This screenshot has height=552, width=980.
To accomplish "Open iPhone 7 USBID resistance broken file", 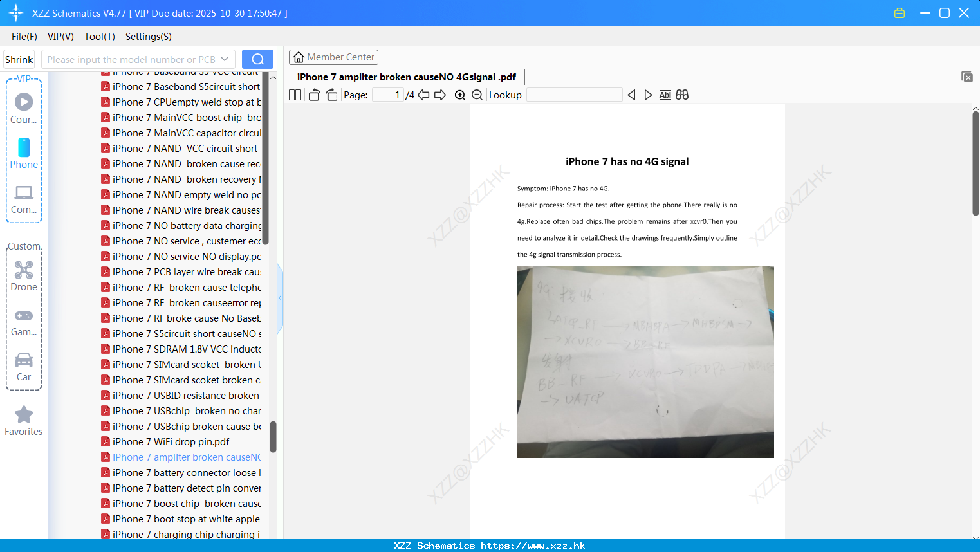I will point(181,396).
